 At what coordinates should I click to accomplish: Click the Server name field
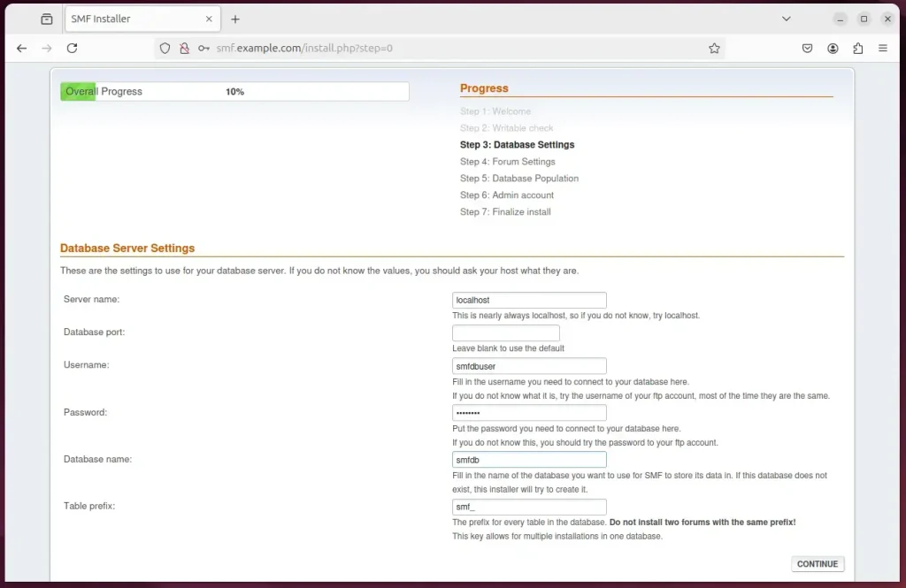pos(529,301)
